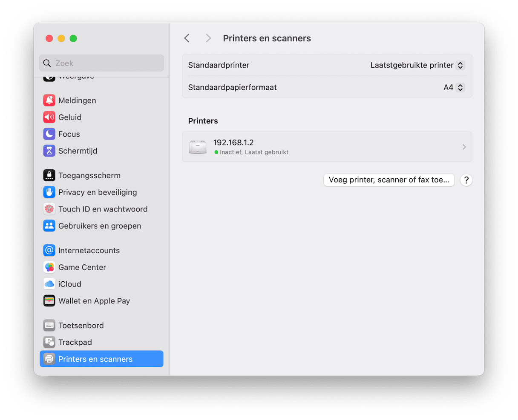This screenshot has height=420, width=518.
Task: Click the printer icon for 192.168.1.2
Action: 198,147
